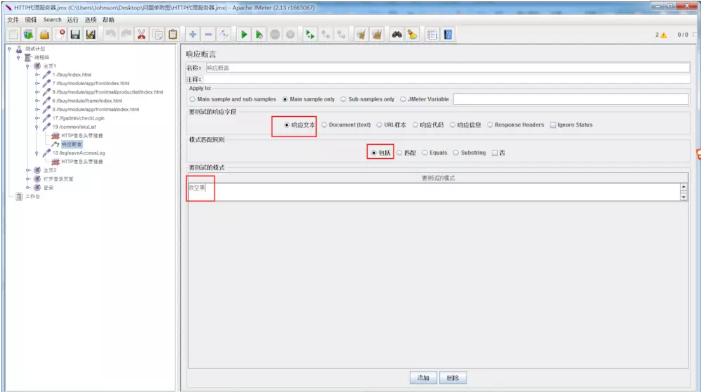The image size is (701, 392).
Task: Click the New test plan toolbar icon
Action: pos(13,34)
